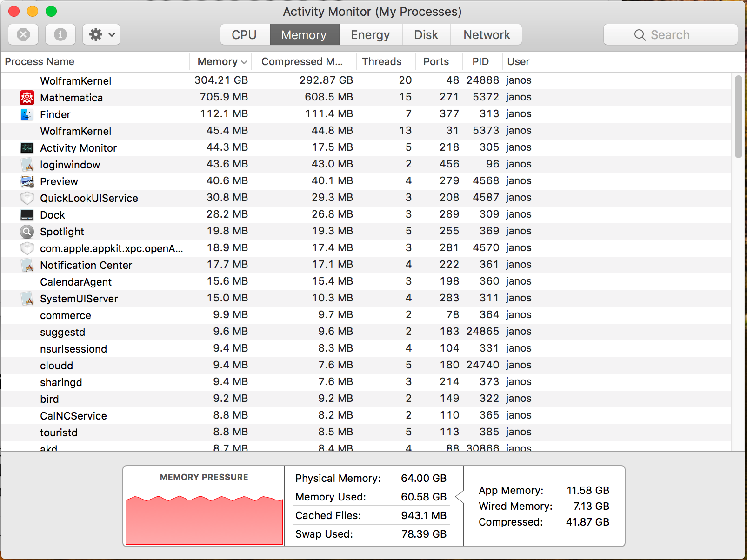Click the 705.9 MB Mathematica memory value
The image size is (747, 560).
pyautogui.click(x=224, y=97)
